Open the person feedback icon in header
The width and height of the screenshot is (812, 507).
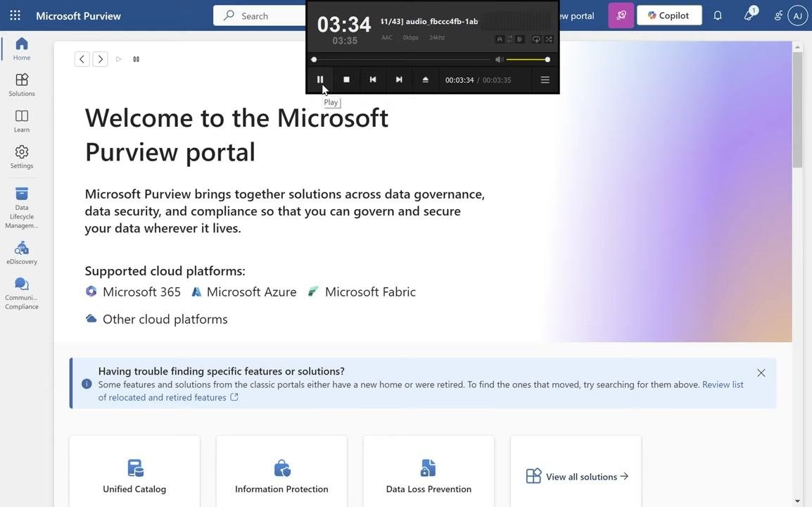[x=778, y=15]
